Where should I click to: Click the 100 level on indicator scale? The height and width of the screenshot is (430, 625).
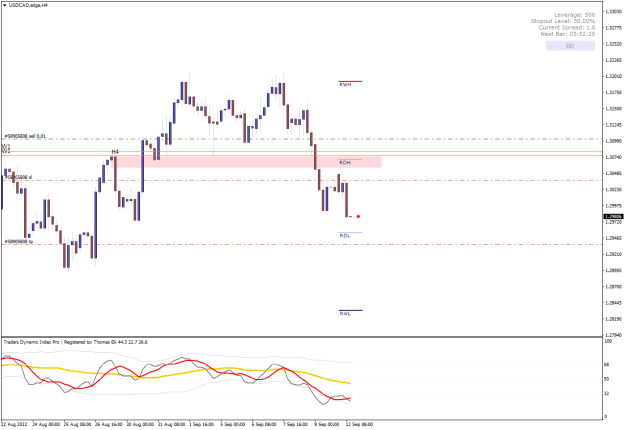608,342
